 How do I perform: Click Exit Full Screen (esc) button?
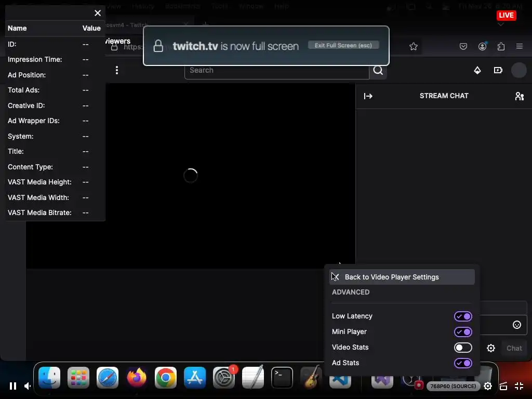(x=343, y=45)
